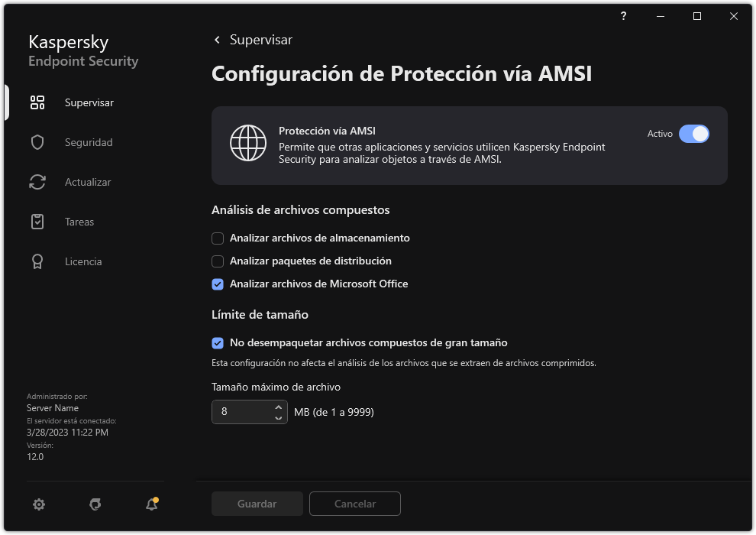
Task: Enable Analizar archivos de almacenamiento
Action: coord(217,238)
